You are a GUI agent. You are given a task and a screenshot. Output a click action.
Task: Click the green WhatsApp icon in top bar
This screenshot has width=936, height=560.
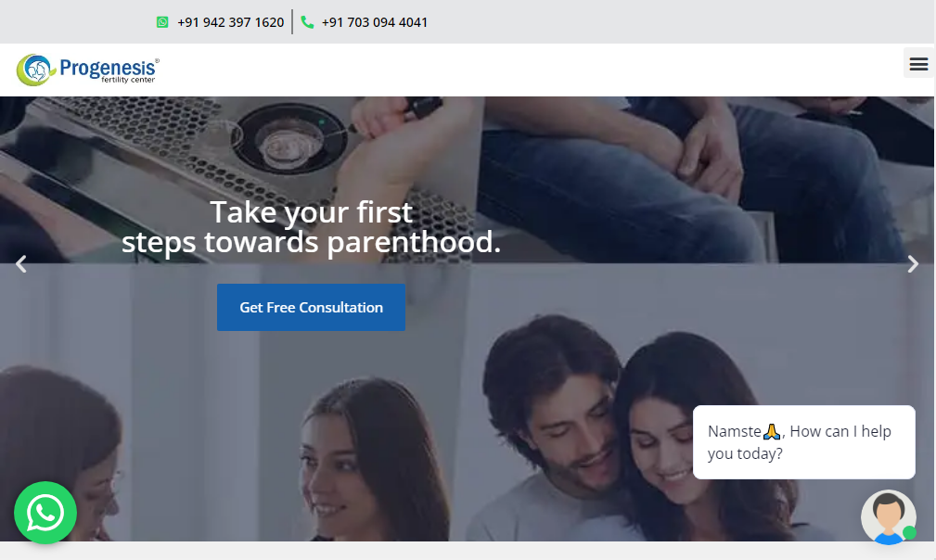162,22
